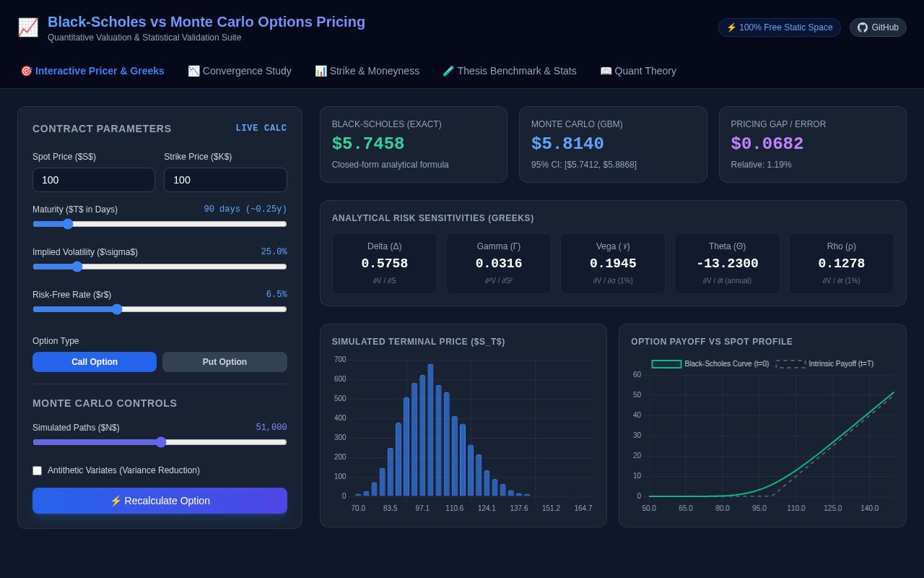Click the Rho value 0.1278
The image size is (924, 578).
point(842,264)
